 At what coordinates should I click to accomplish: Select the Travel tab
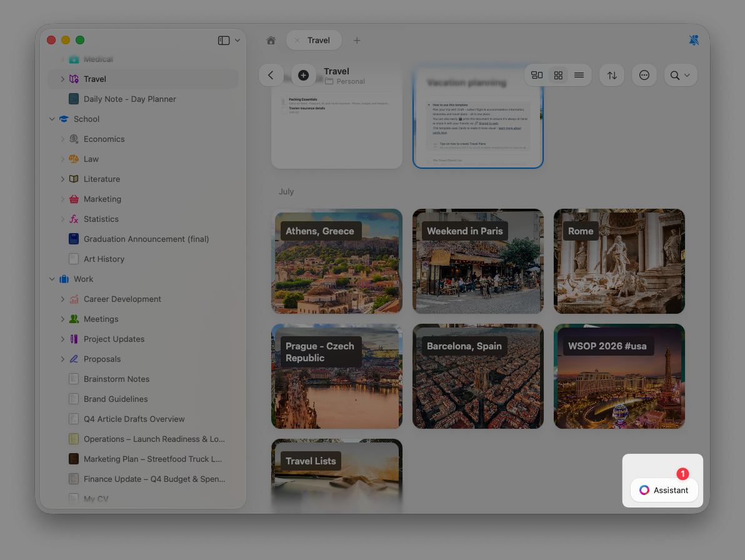(314, 41)
